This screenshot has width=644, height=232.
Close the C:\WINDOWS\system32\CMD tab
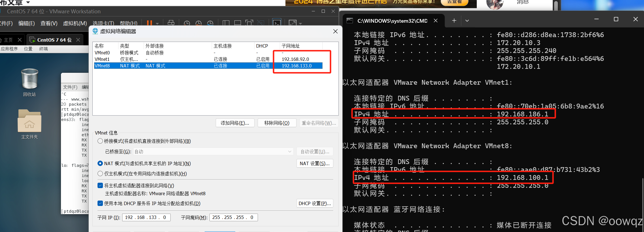point(436,21)
